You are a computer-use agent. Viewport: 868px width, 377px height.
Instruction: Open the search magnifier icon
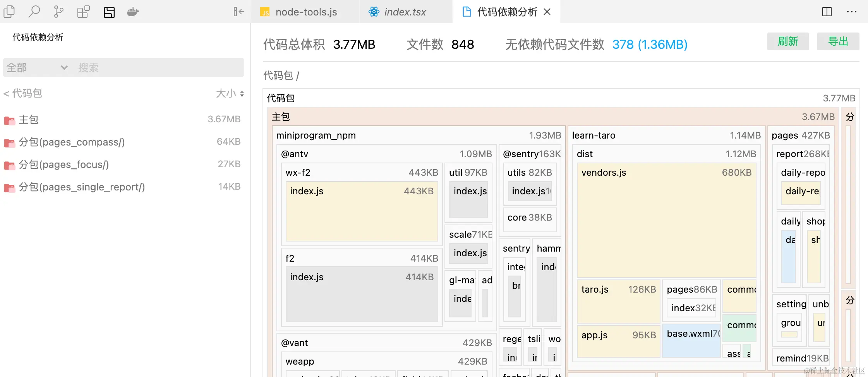click(x=34, y=12)
